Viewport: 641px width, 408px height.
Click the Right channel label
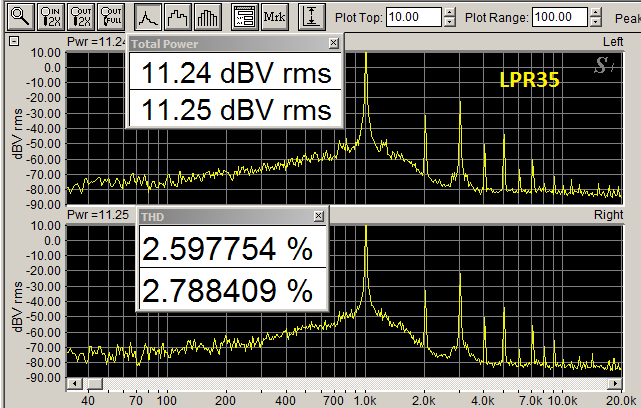tap(609, 215)
